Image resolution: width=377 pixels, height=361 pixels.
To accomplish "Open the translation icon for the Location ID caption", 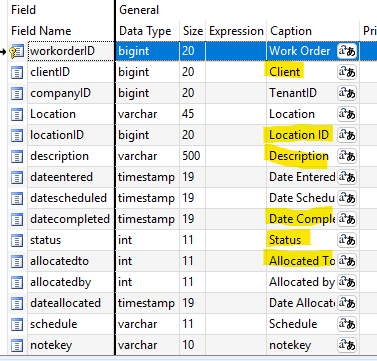I will pos(347,135).
